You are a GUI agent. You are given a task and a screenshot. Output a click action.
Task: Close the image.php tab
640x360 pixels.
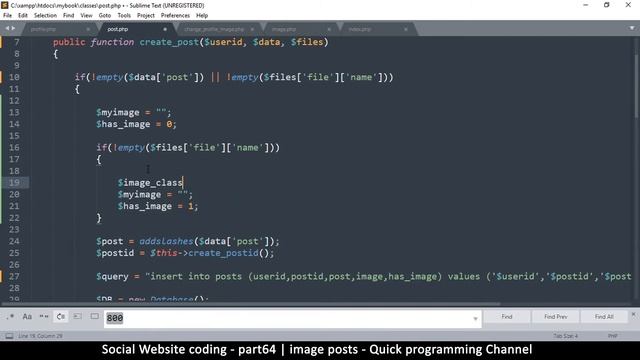click(329, 29)
